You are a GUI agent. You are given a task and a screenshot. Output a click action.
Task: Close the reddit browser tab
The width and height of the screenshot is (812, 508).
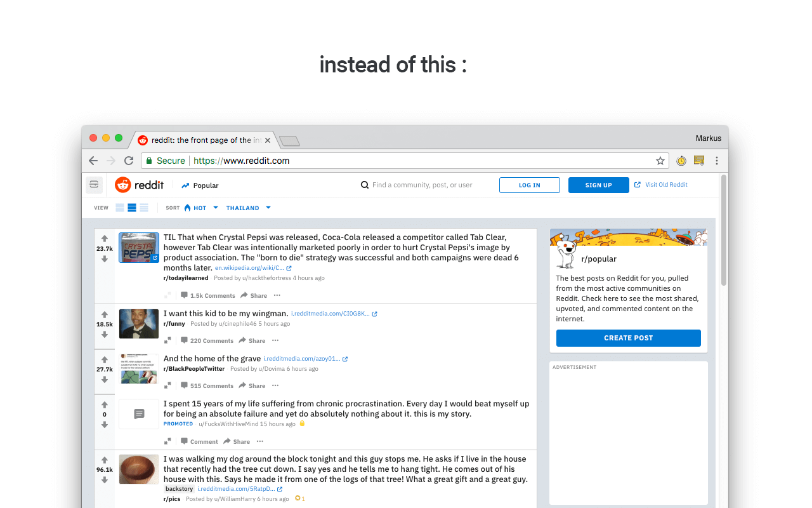(x=268, y=140)
